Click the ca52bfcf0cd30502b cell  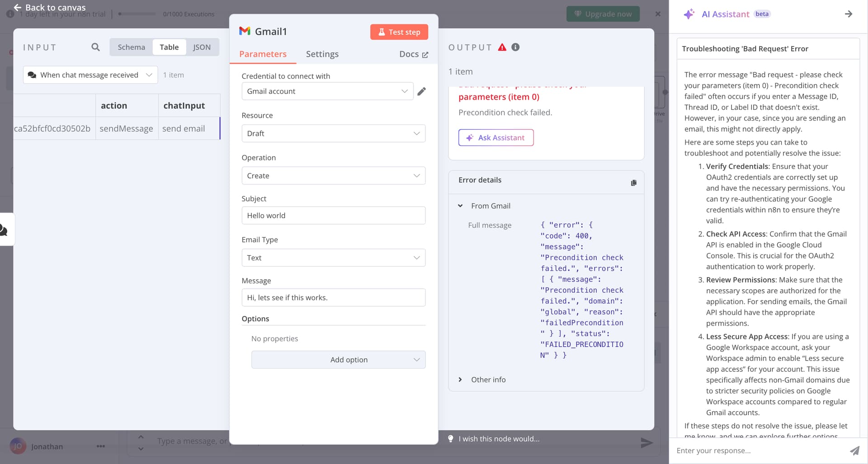54,128
